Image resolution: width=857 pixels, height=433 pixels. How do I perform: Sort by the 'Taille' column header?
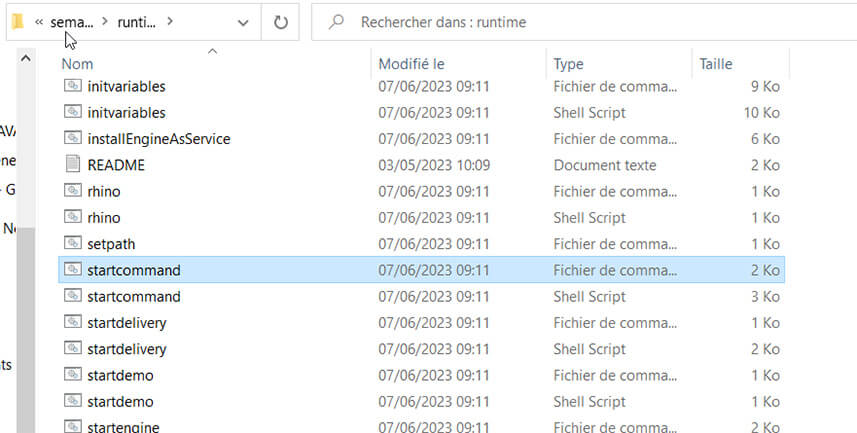click(715, 64)
